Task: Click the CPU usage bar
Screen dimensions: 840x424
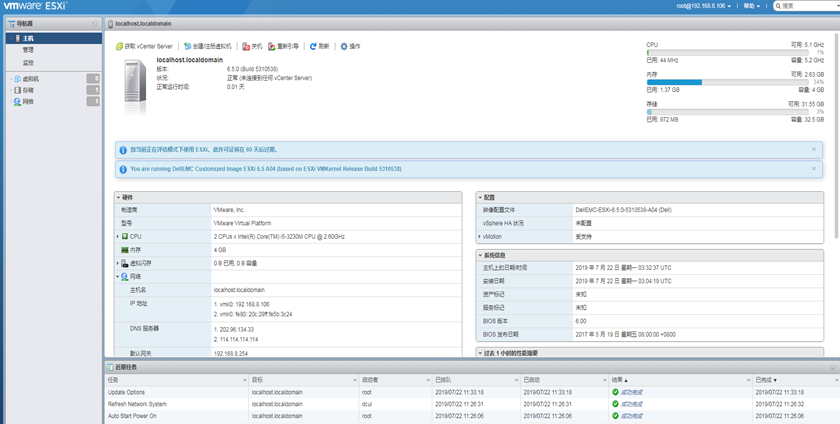Action: 728,53
